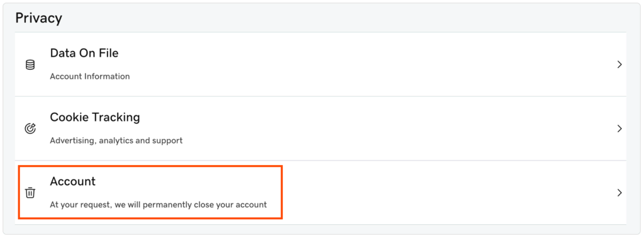The image size is (644, 238).
Task: Expand Cookie Tracking using its right chevron
Action: click(x=619, y=128)
